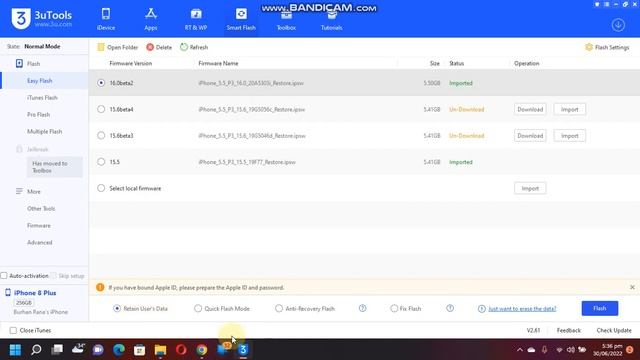Show hidden system tray icons
This screenshot has height=360, width=640.
(520, 350)
